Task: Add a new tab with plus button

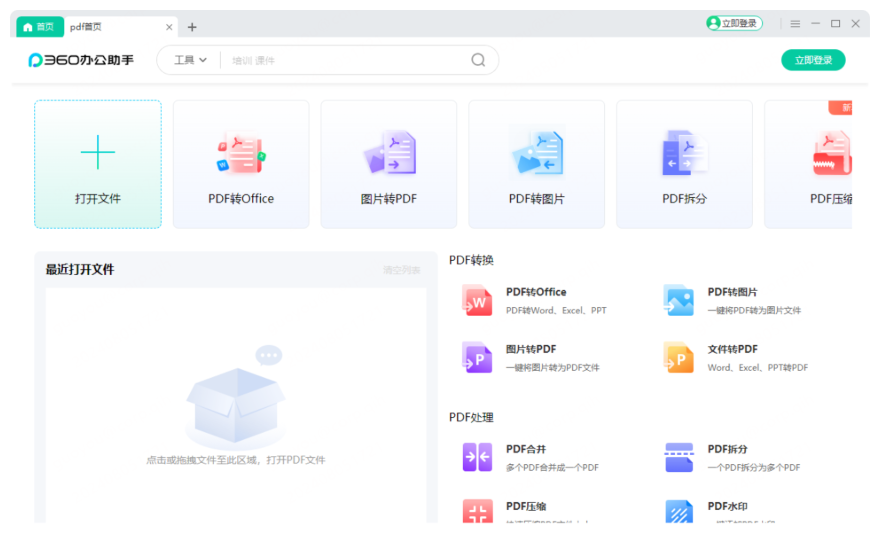Action: pos(192,27)
